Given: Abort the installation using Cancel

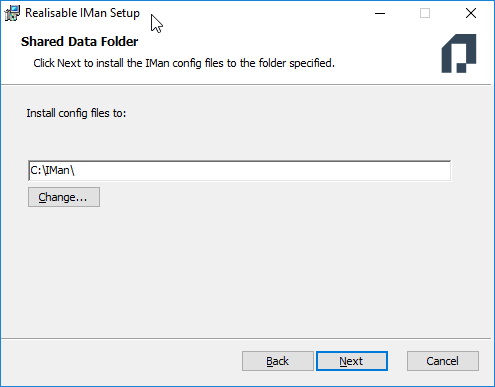Looking at the screenshot, I should pos(443,361).
